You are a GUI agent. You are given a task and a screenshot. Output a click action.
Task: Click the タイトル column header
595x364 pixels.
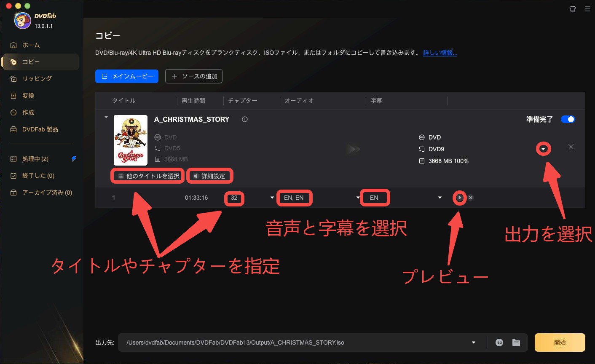(x=124, y=101)
